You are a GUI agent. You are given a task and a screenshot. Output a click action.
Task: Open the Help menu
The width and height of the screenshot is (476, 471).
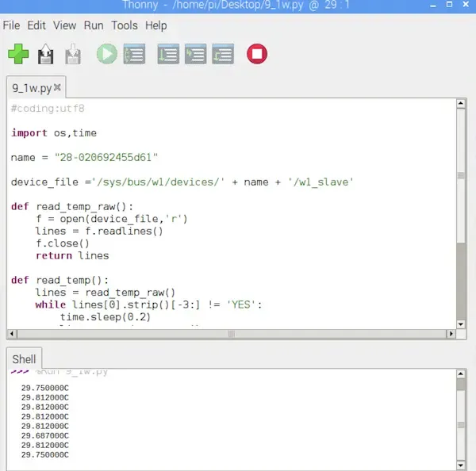[155, 25]
